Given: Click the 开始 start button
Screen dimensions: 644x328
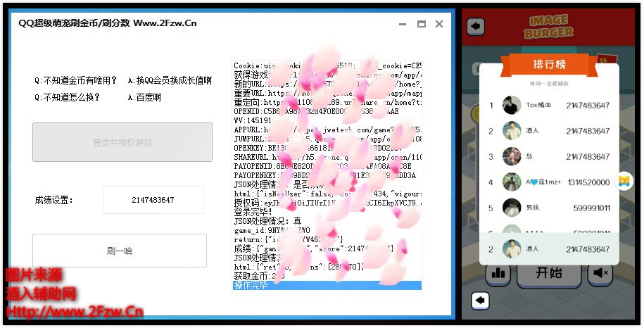Looking at the screenshot, I should [x=549, y=274].
